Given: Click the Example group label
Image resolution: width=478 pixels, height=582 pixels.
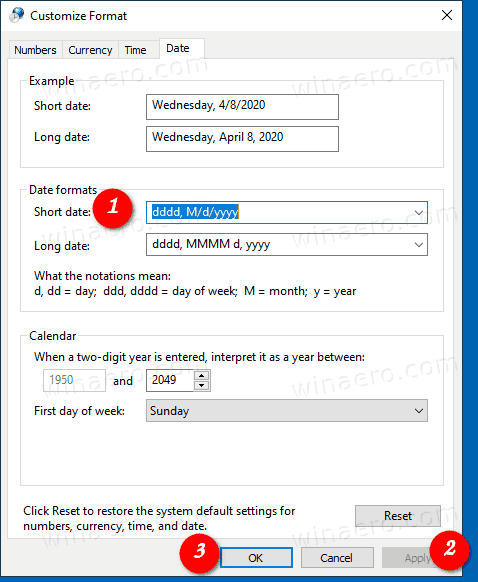Looking at the screenshot, I should coord(52,81).
